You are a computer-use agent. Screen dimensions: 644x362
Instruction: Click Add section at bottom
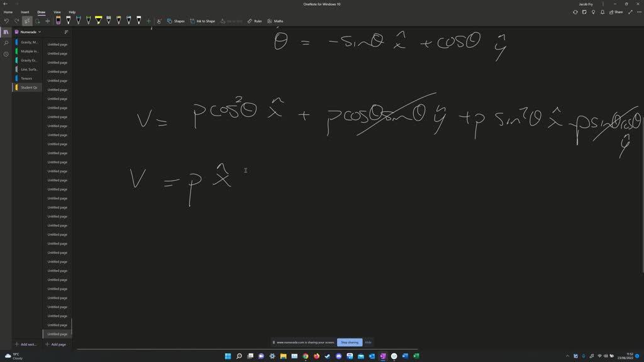click(26, 344)
